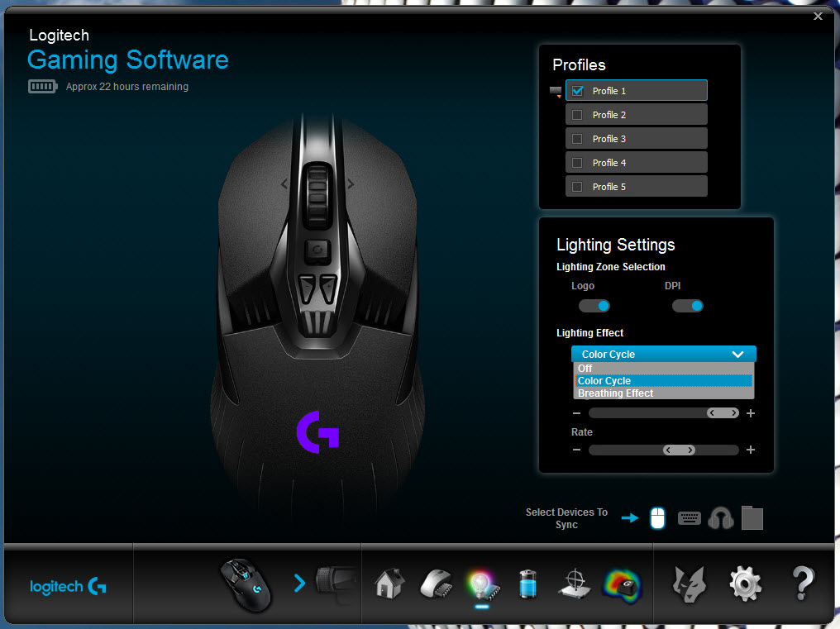Image resolution: width=840 pixels, height=629 pixels.
Task: Select the Profile 2 row label
Action: pyautogui.click(x=609, y=115)
